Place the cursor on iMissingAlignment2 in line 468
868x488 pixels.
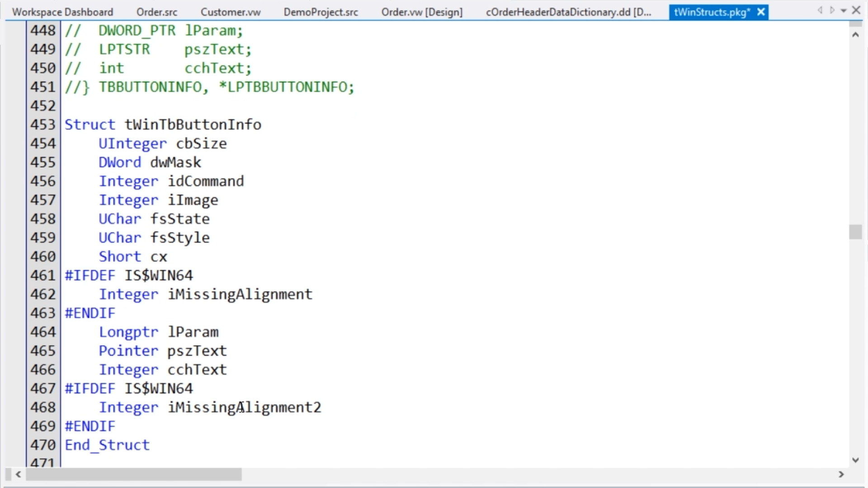(x=244, y=408)
